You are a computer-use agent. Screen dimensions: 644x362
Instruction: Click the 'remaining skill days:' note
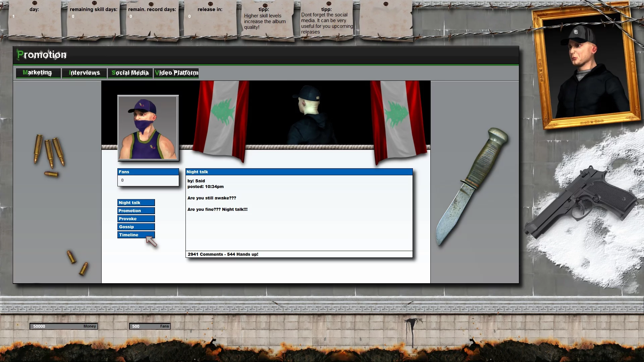click(x=93, y=20)
